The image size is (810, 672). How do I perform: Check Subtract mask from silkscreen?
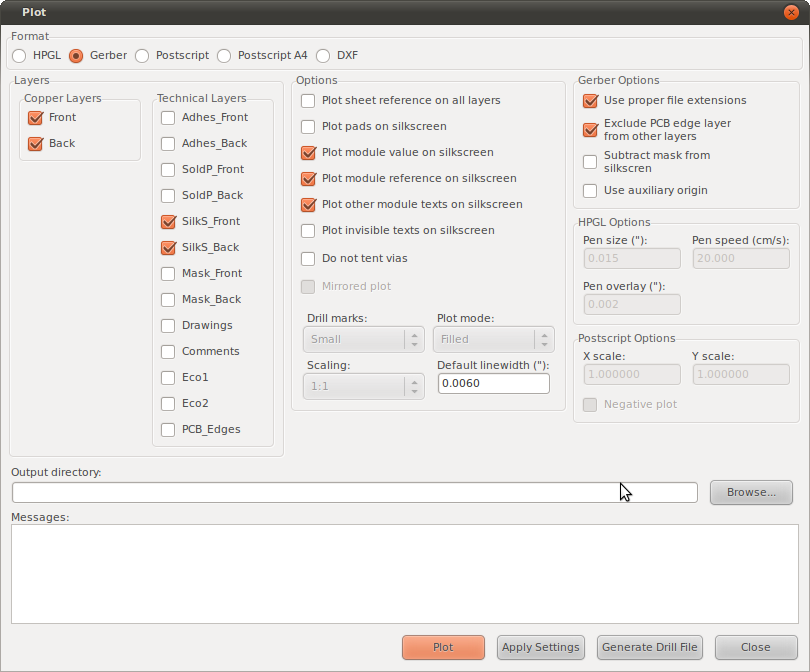pyautogui.click(x=590, y=161)
